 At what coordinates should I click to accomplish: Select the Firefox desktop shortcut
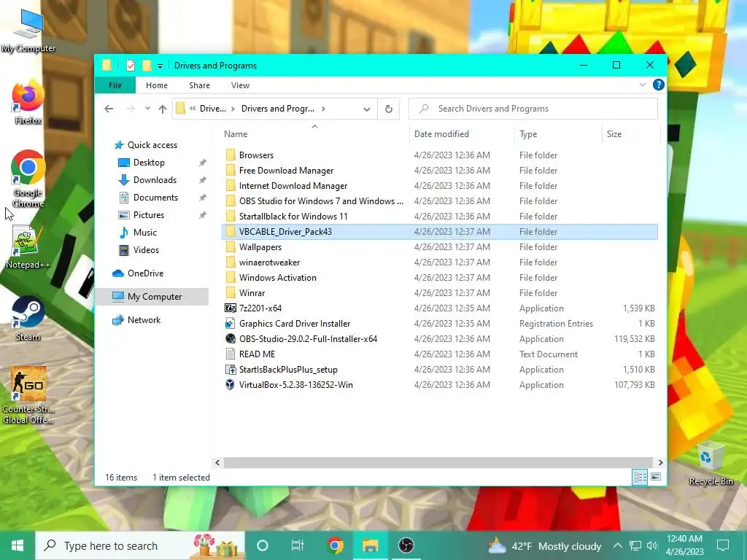28,102
